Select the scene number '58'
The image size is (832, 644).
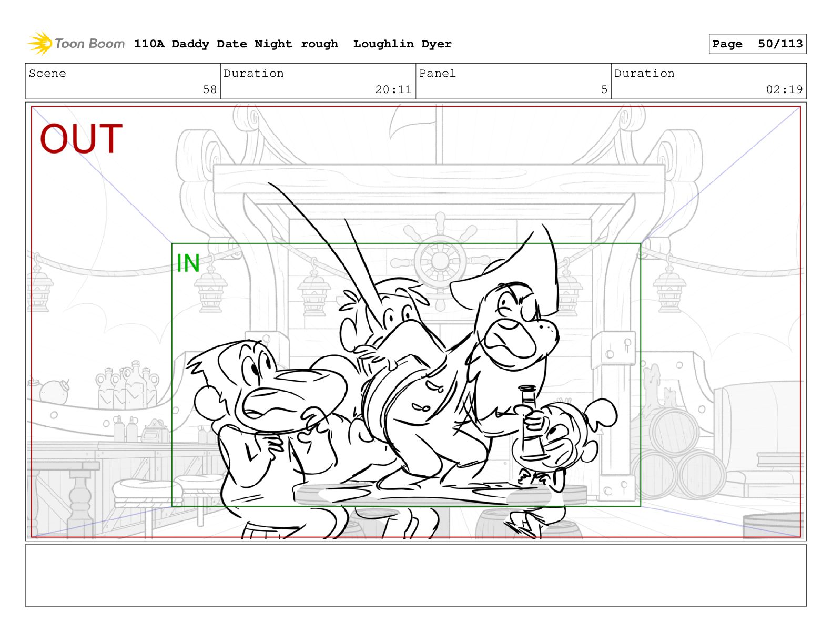[x=210, y=89]
